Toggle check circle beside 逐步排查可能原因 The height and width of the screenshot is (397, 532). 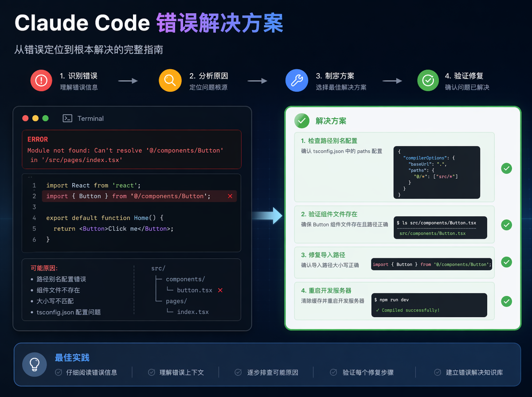(x=238, y=372)
